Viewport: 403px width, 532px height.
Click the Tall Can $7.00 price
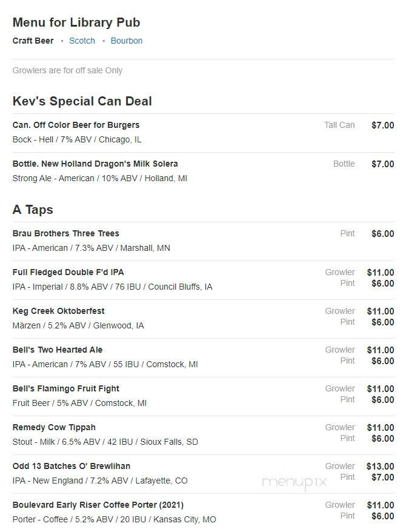click(x=382, y=125)
